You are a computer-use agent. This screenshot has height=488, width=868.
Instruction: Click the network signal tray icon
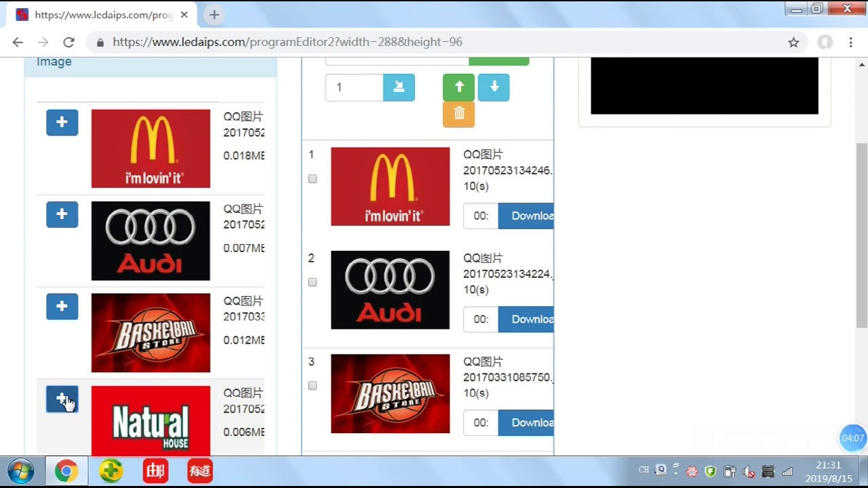pyautogui.click(x=787, y=471)
